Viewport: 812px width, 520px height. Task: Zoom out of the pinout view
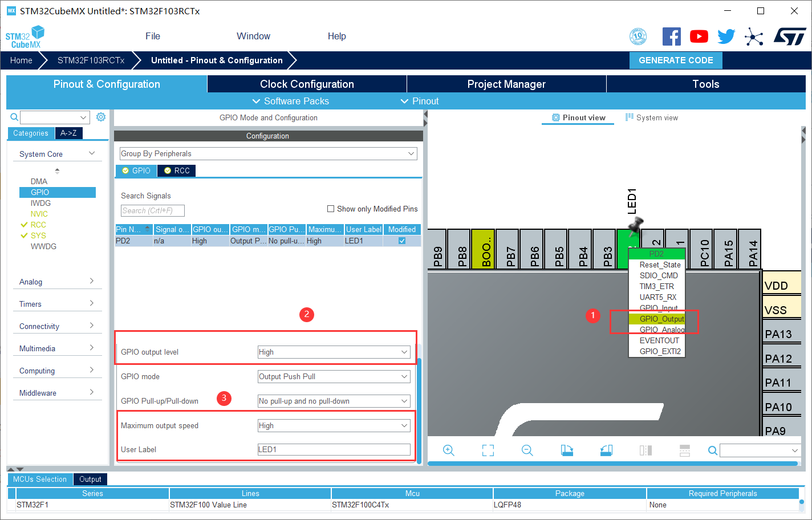pos(527,450)
